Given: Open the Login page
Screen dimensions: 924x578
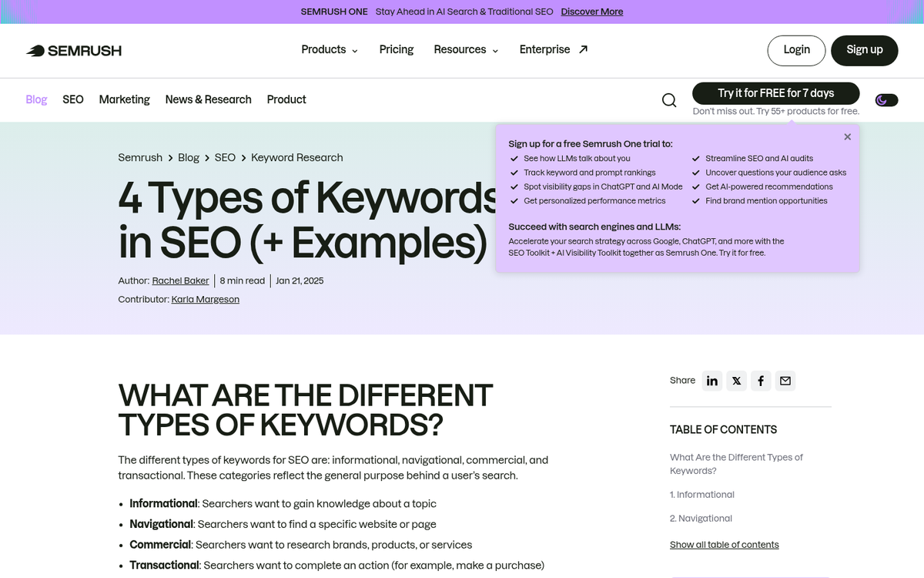Looking at the screenshot, I should [796, 50].
